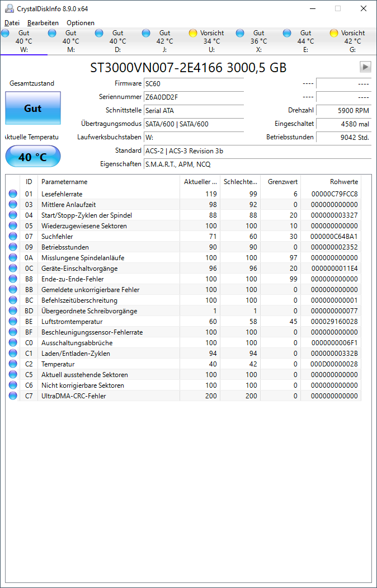
Task: Click the Gut health status button
Action: (33, 108)
